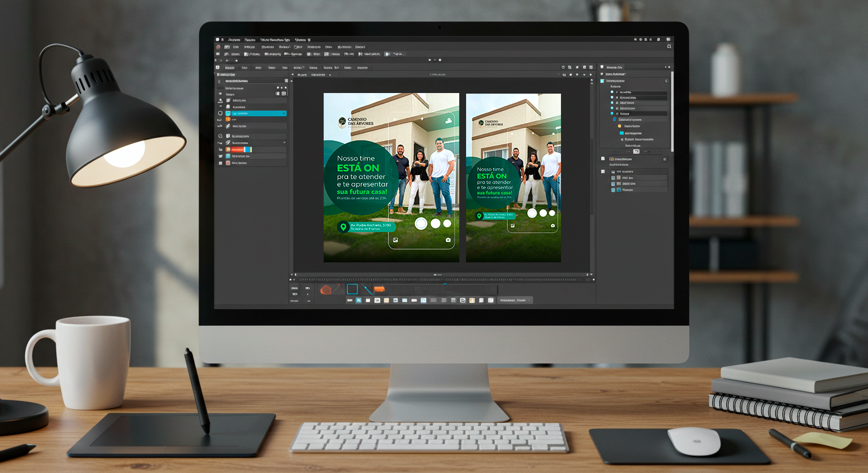Click the orange layer icon just below the cyan row

point(227,119)
